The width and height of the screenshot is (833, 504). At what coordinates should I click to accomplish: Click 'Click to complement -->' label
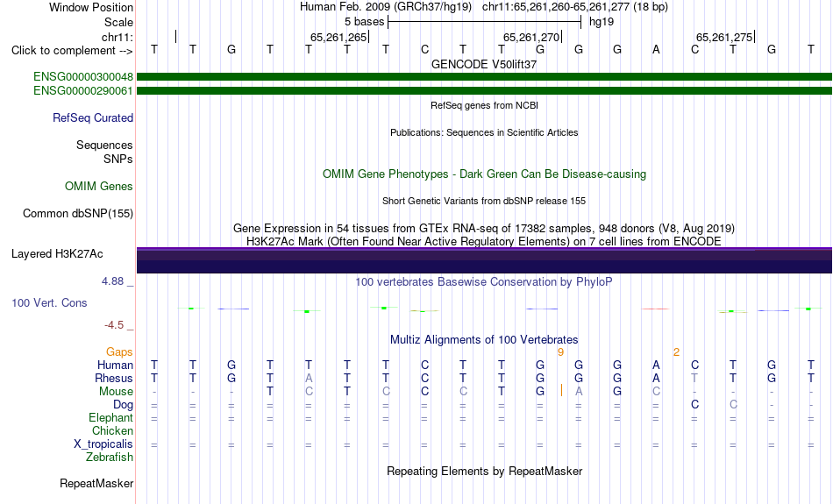click(72, 51)
